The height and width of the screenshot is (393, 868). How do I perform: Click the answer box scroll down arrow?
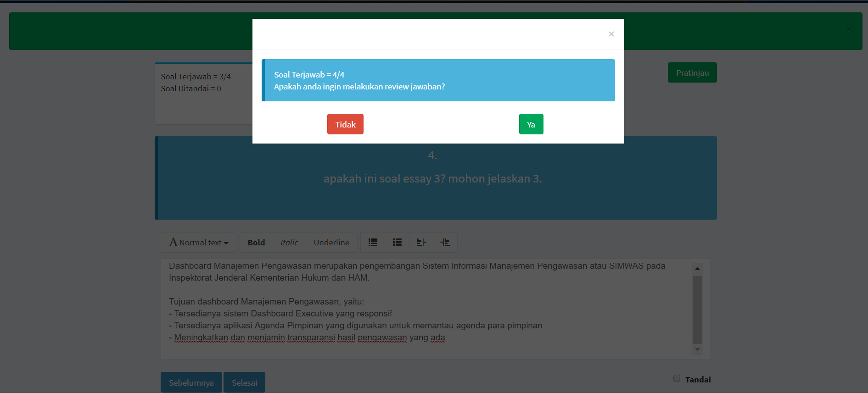click(697, 349)
